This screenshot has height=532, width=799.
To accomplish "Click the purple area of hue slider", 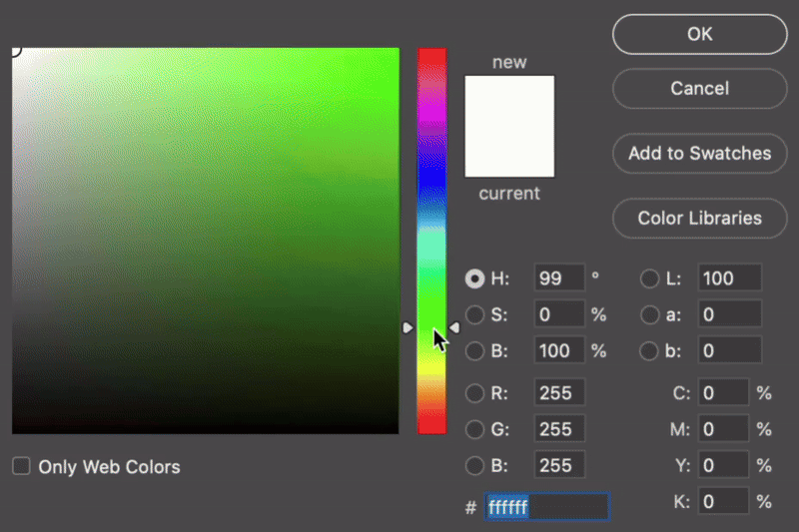I will [x=431, y=120].
